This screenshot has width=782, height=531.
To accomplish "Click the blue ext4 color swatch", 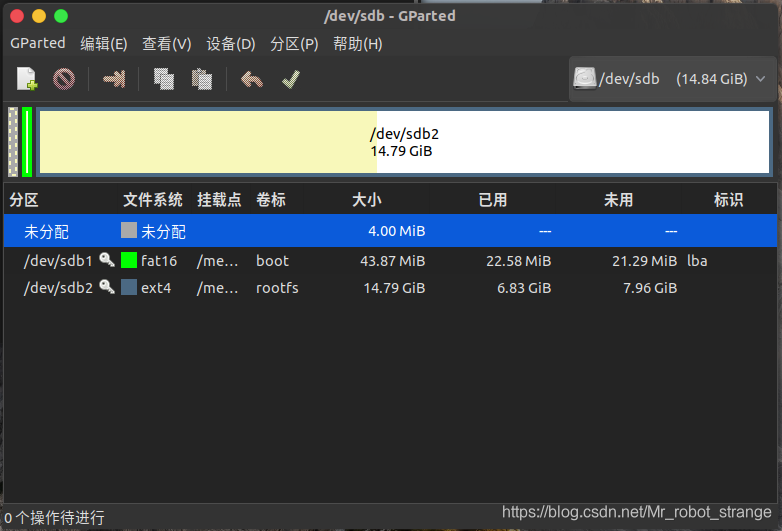I will pyautogui.click(x=129, y=287).
